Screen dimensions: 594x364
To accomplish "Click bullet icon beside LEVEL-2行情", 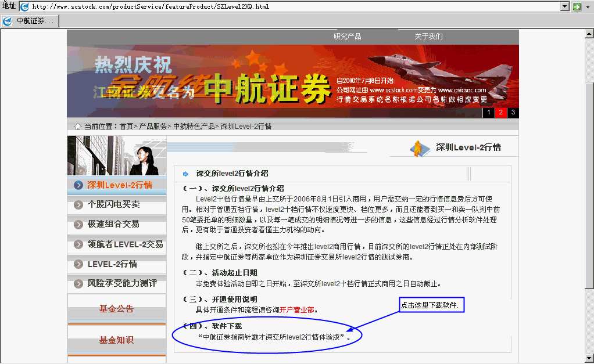I will click(78, 264).
